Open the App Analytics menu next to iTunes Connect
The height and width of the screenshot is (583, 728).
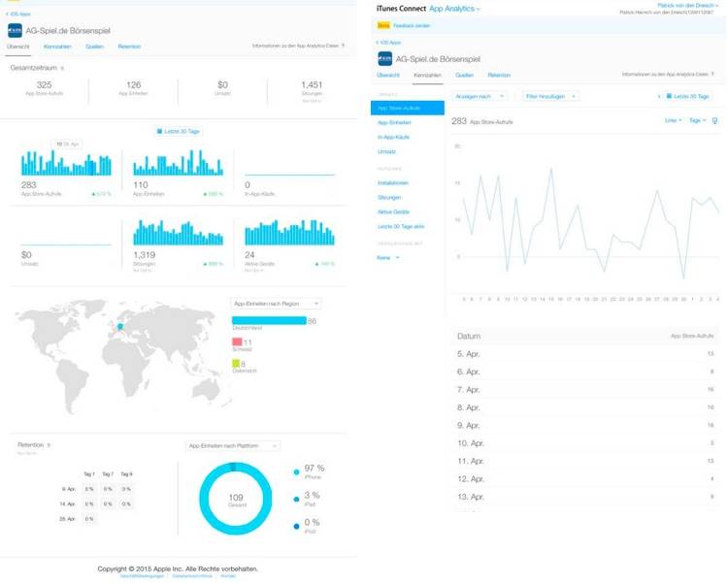tap(454, 9)
